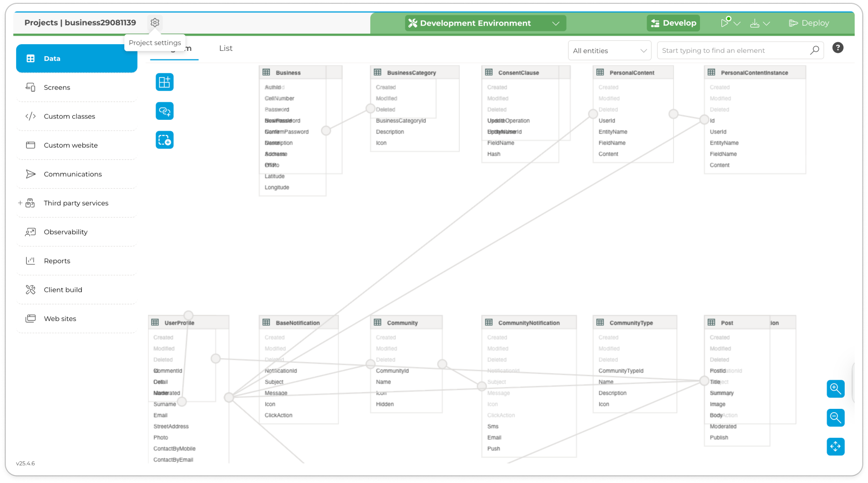
Task: Click the Develop button
Action: pyautogui.click(x=673, y=23)
